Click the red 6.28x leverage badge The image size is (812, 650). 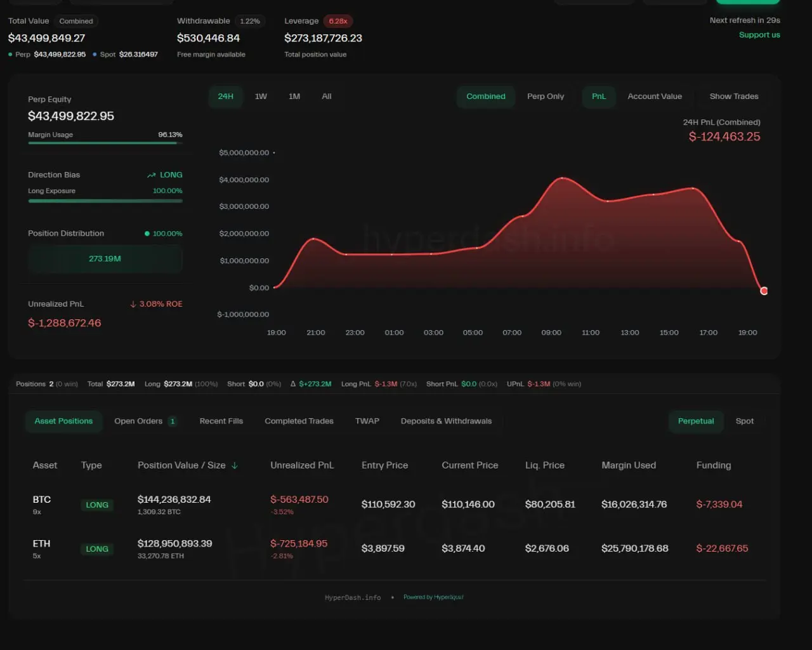point(337,21)
